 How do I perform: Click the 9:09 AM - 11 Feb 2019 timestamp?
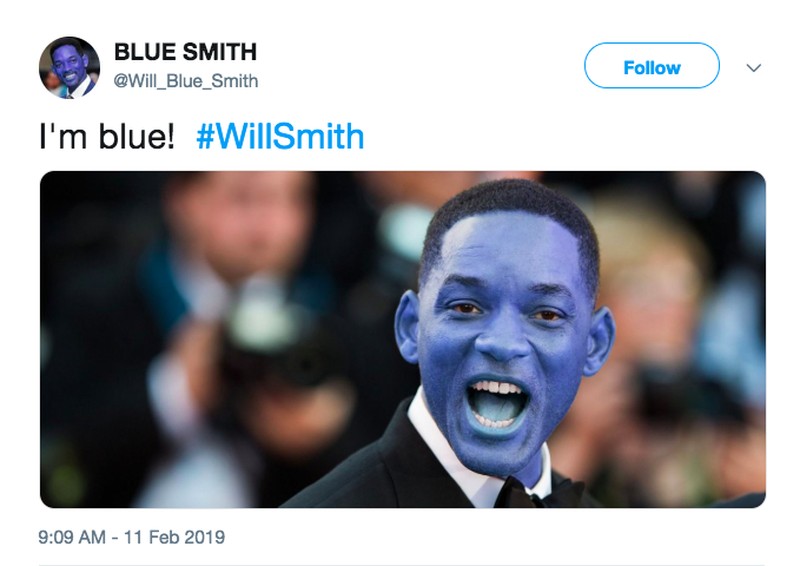(x=132, y=537)
